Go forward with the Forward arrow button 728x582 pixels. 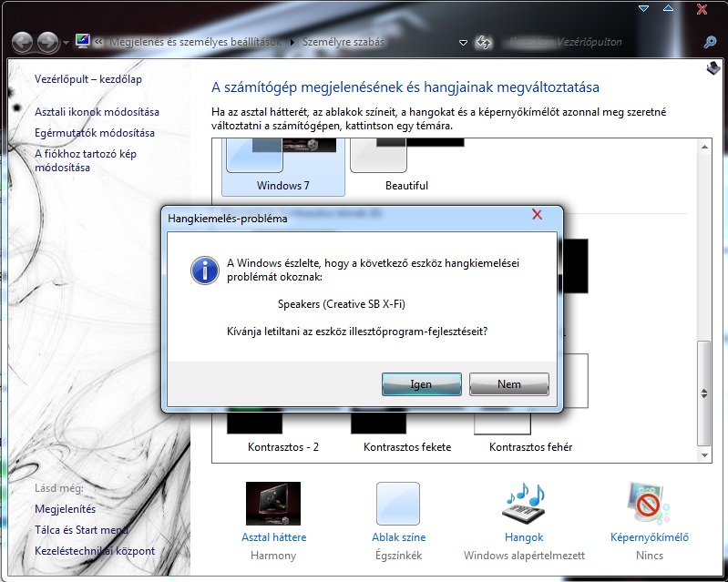point(48,43)
